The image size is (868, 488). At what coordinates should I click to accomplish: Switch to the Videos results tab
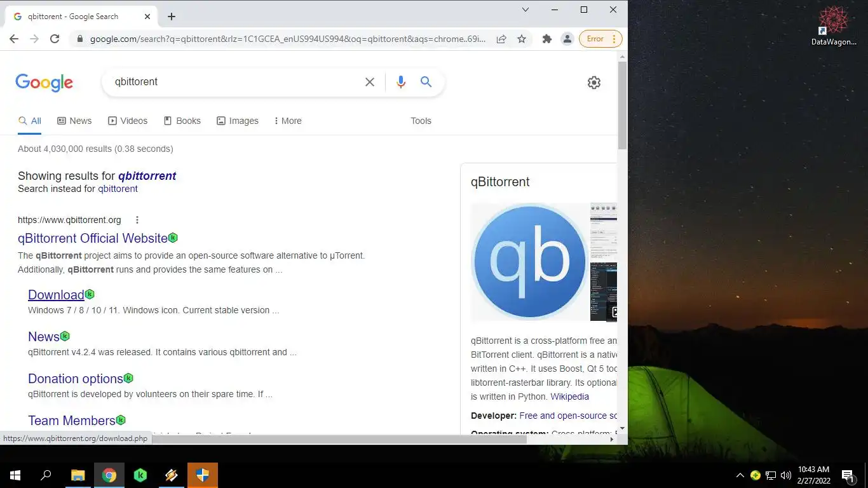pos(128,121)
